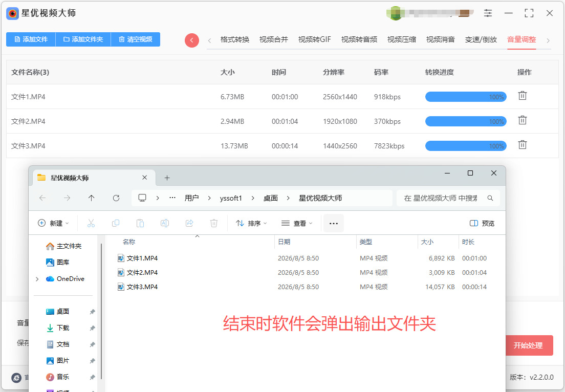565x392 pixels.
Task: Click the PC monitor icon in address bar
Action: coord(142,198)
